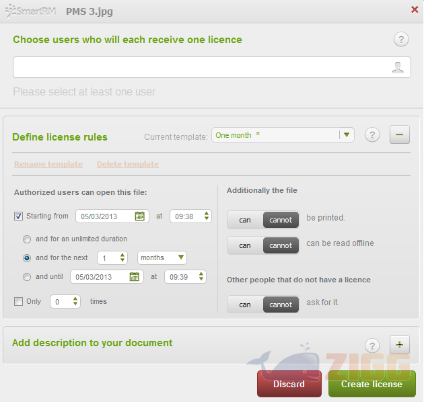
Task: Set can be read offline toggle to can
Action: [x=245, y=246]
